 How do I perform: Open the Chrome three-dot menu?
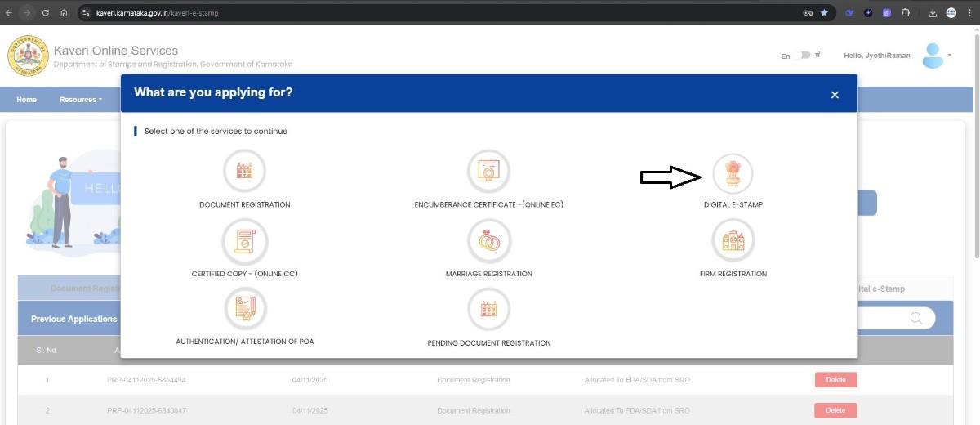[970, 13]
